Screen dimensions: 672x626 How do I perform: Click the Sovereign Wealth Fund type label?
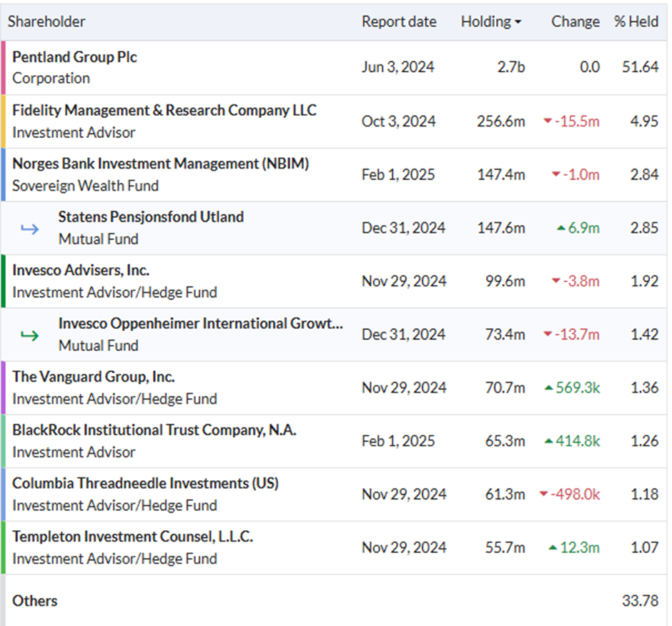click(85, 186)
